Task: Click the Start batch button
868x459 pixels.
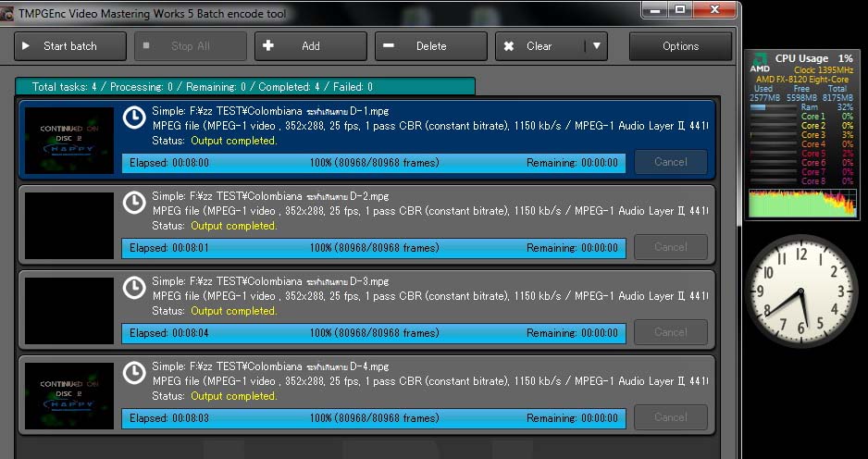Action: click(x=70, y=46)
